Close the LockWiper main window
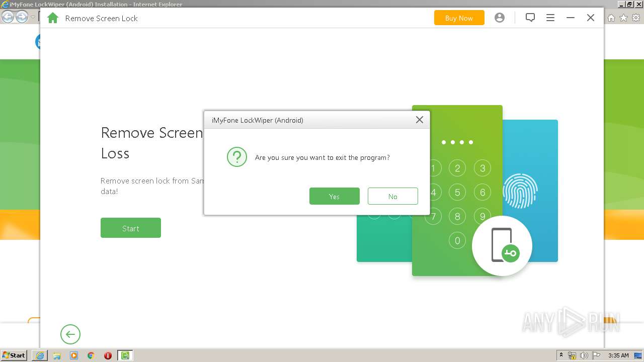644x362 pixels. 591,18
